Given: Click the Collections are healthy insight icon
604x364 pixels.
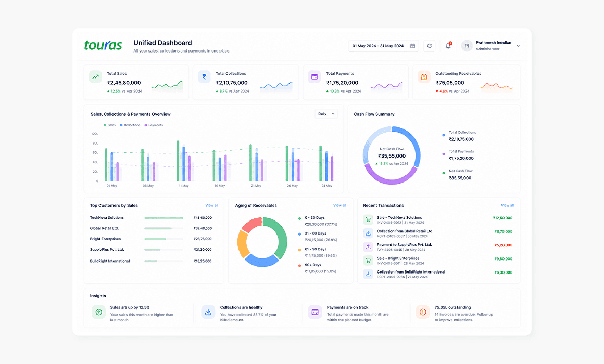Looking at the screenshot, I should point(208,312).
